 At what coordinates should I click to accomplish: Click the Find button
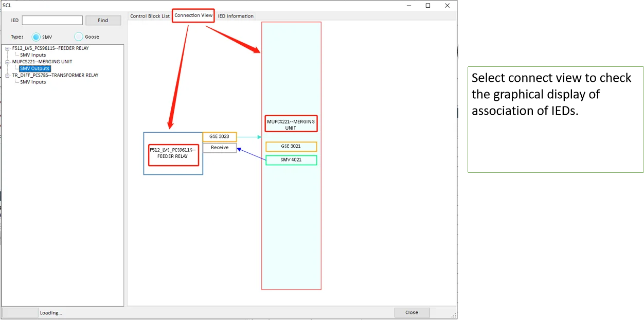[103, 21]
